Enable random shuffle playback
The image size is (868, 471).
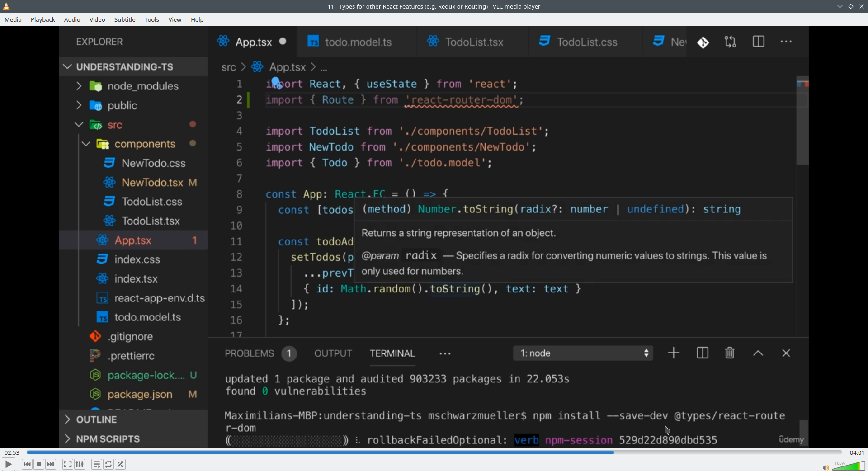(121, 464)
